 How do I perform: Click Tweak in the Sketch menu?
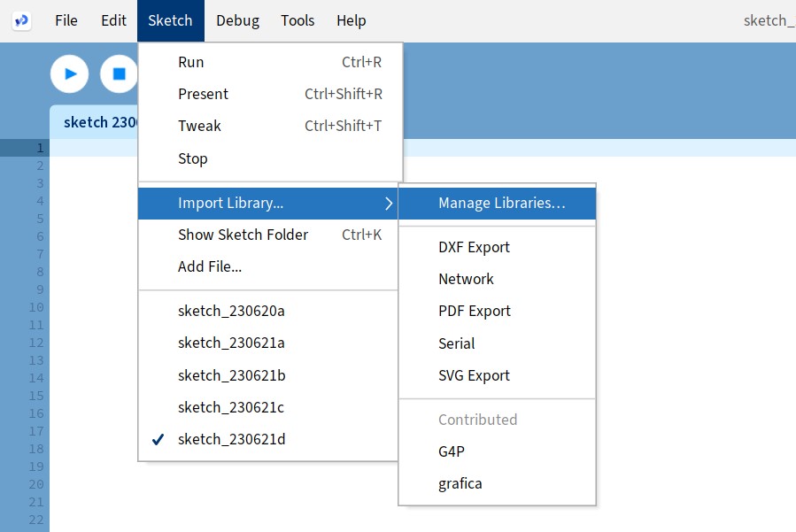click(x=199, y=126)
